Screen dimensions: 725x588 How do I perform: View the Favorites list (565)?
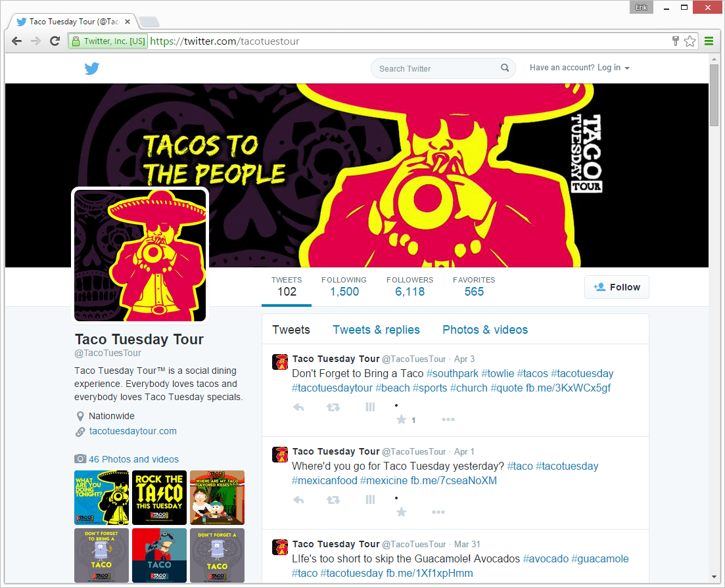[474, 286]
